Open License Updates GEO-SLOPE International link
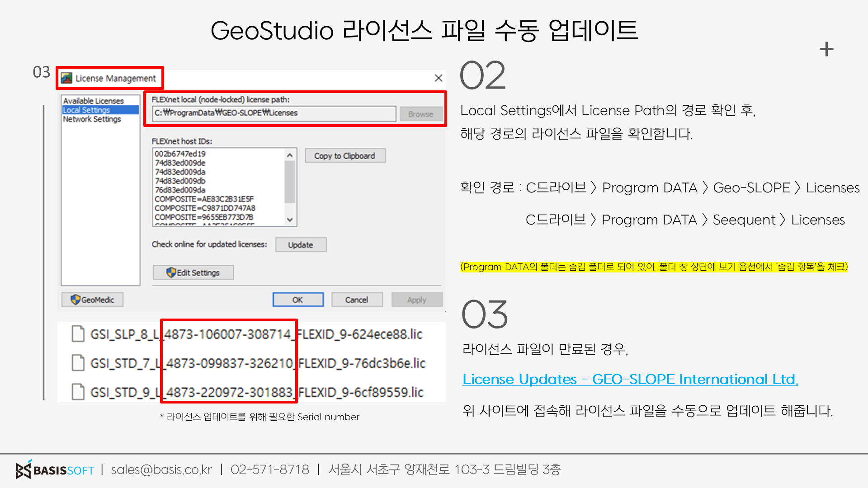The width and height of the screenshot is (868, 488). click(630, 379)
